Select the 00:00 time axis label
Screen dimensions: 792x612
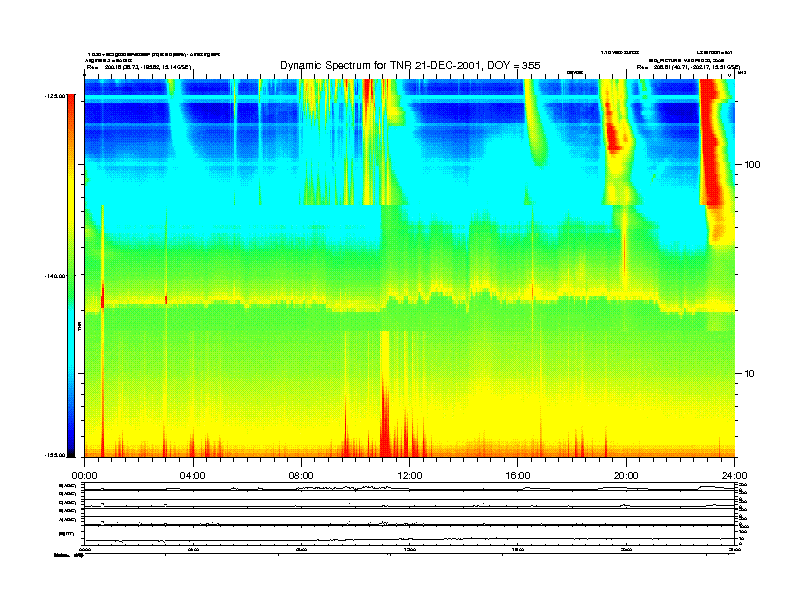pyautogui.click(x=84, y=476)
